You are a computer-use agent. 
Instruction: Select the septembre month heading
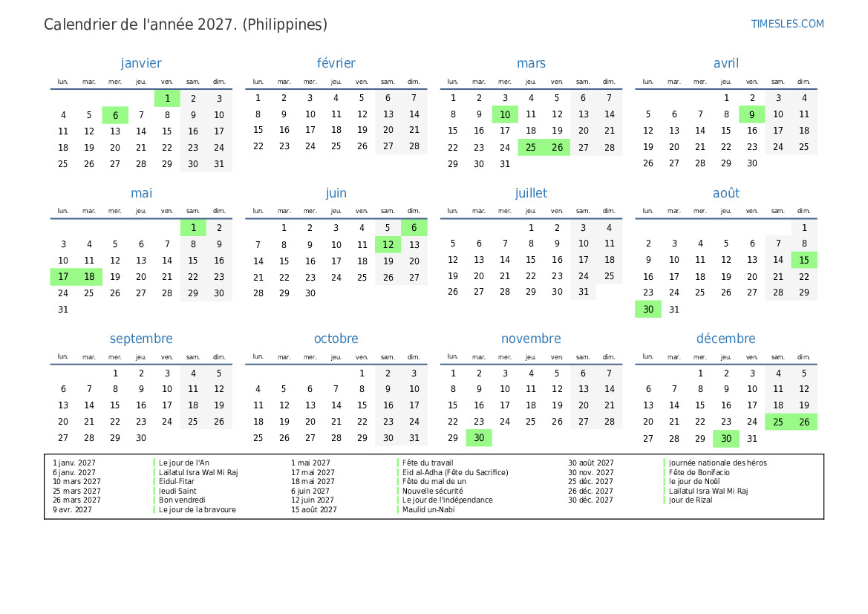pos(141,339)
